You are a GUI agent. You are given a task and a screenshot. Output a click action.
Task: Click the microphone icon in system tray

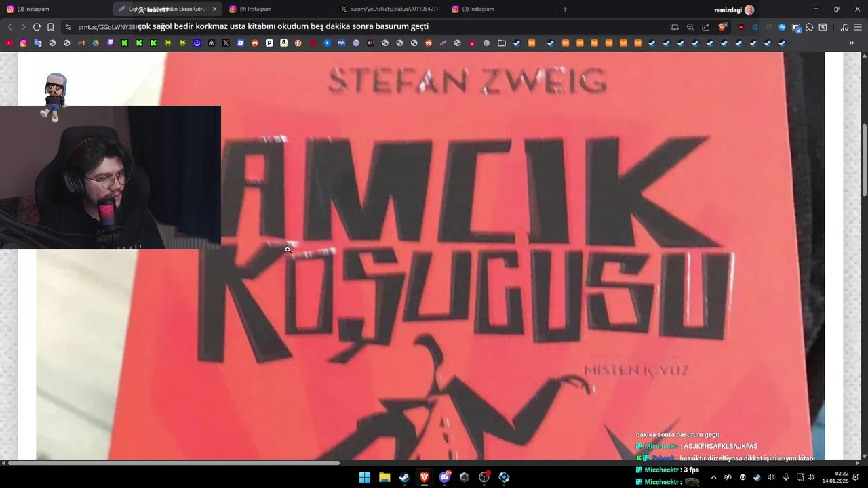[x=786, y=477]
